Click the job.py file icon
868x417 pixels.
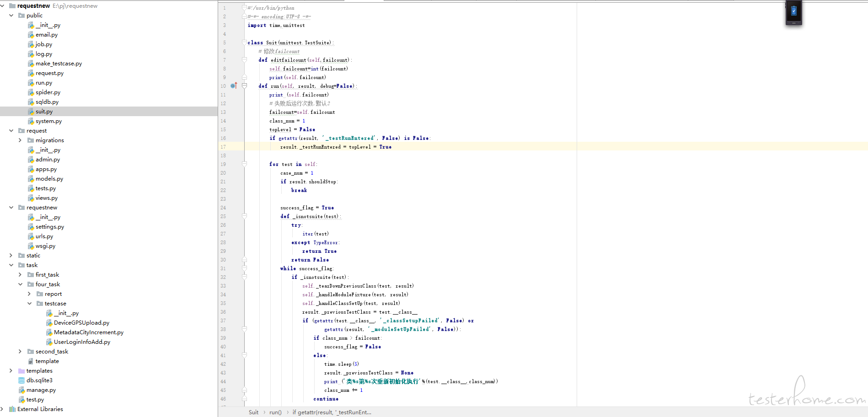(x=31, y=44)
